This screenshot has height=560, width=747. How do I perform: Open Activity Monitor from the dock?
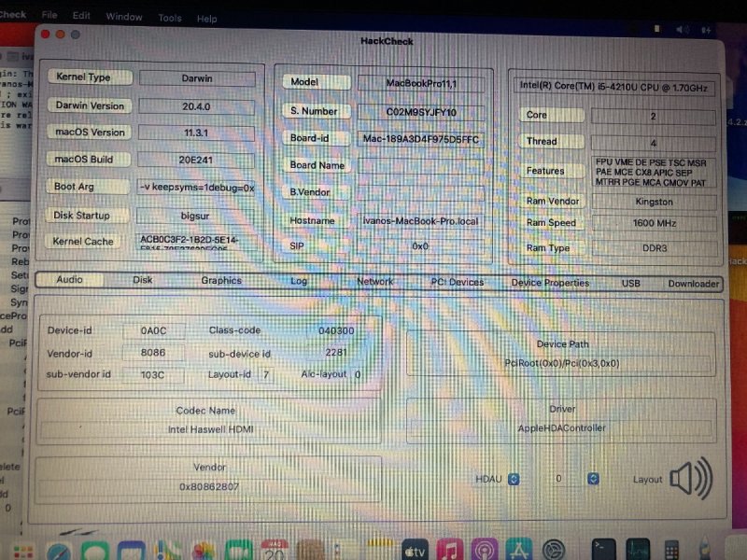tap(638, 550)
